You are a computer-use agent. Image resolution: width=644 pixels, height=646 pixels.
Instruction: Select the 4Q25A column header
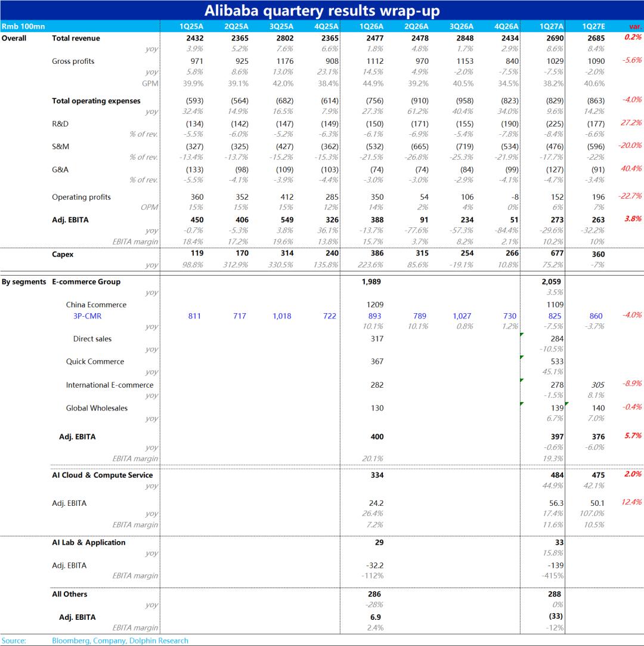tap(326, 26)
